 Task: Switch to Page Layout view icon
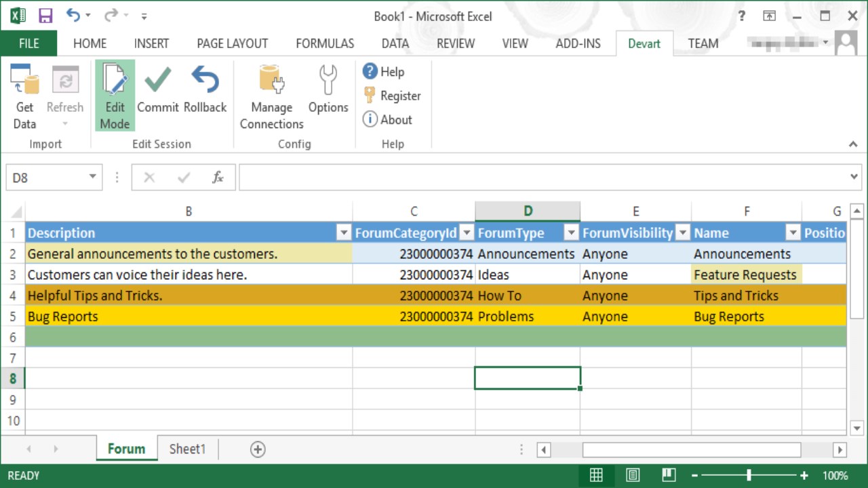pos(632,475)
